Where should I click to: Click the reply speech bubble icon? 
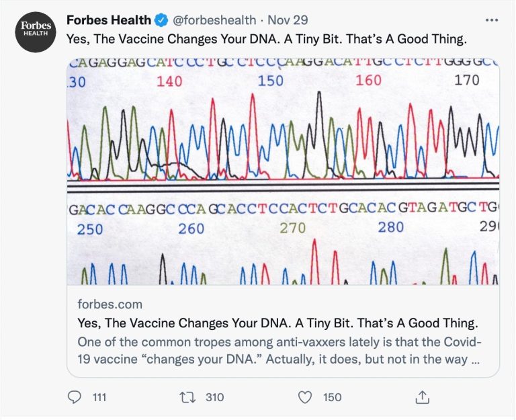coord(75,397)
